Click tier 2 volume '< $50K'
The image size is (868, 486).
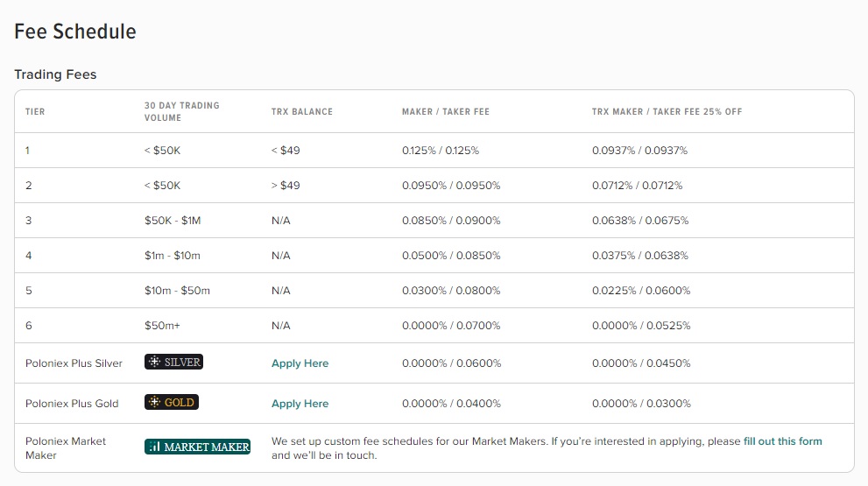click(x=162, y=186)
